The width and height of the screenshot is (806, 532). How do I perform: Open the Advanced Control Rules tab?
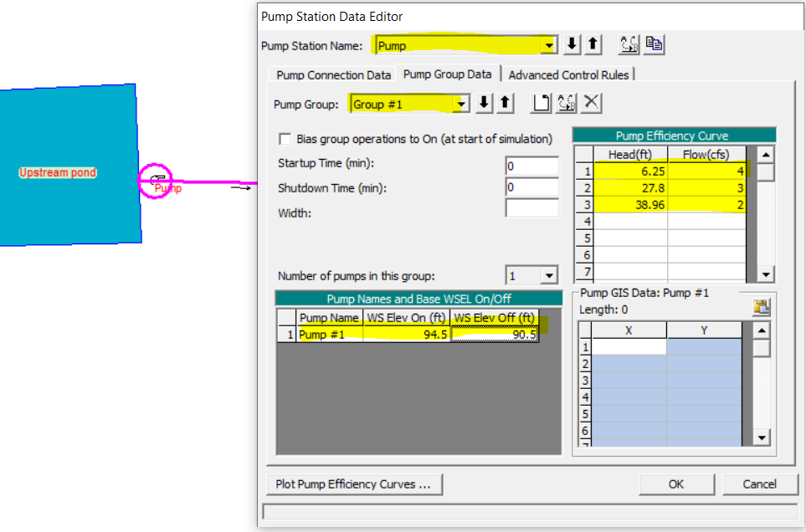click(568, 75)
